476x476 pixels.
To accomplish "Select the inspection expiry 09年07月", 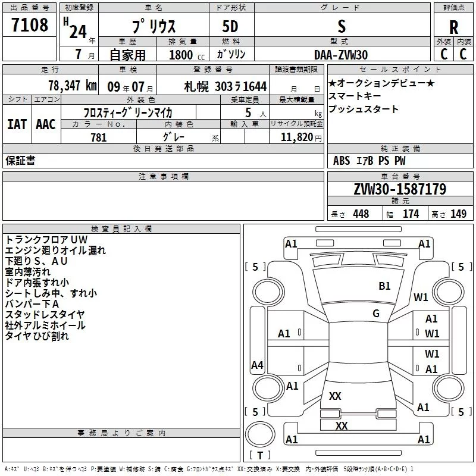I will [130, 87].
